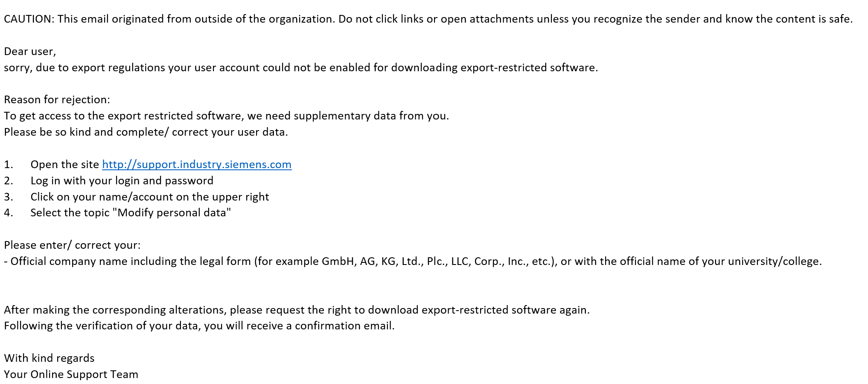Click step 2 about logging in

click(x=122, y=181)
